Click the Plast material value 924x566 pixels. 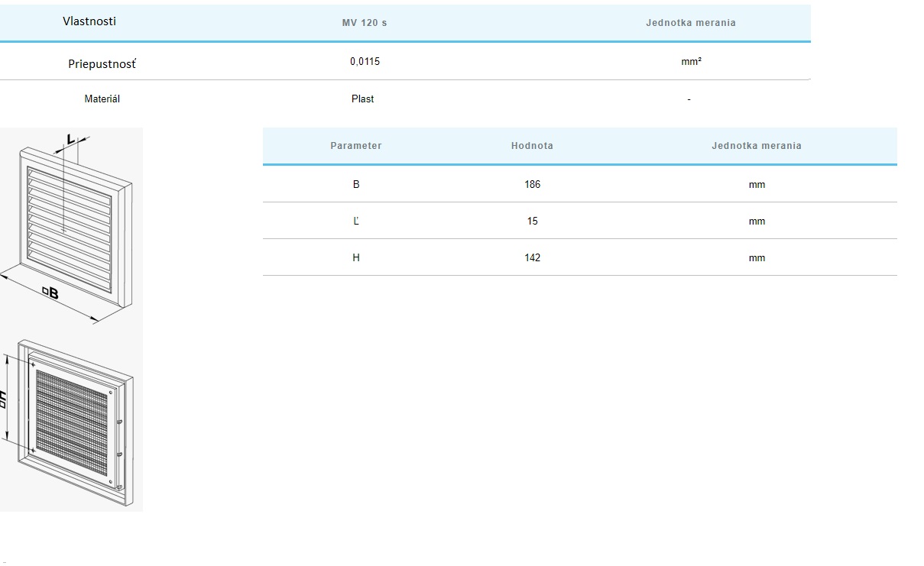click(362, 99)
